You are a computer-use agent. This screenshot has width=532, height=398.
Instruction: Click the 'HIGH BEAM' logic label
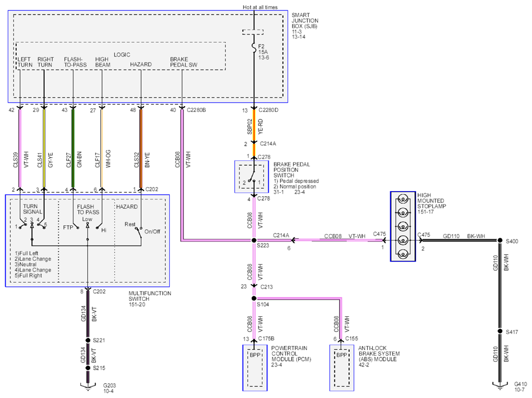(103, 62)
